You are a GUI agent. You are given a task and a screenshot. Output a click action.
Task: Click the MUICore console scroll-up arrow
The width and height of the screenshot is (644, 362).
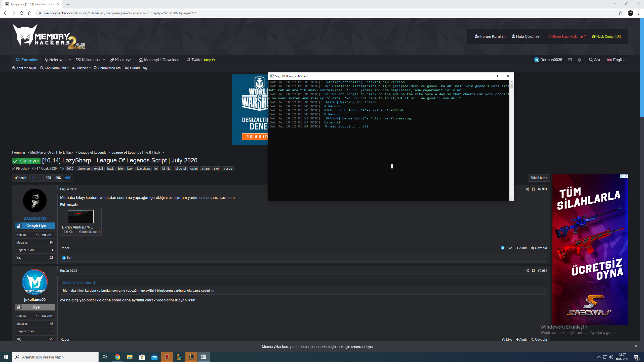[511, 82]
